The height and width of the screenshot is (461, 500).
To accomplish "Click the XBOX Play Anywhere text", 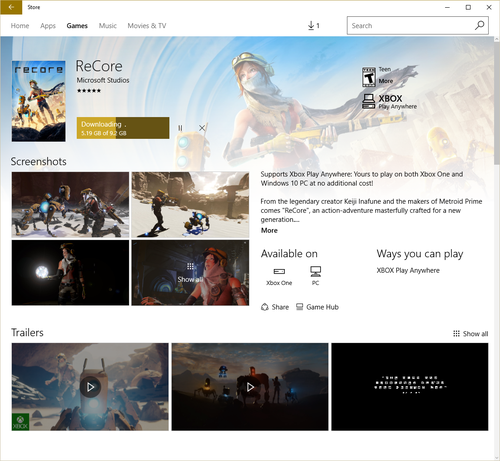I will coord(408,270).
